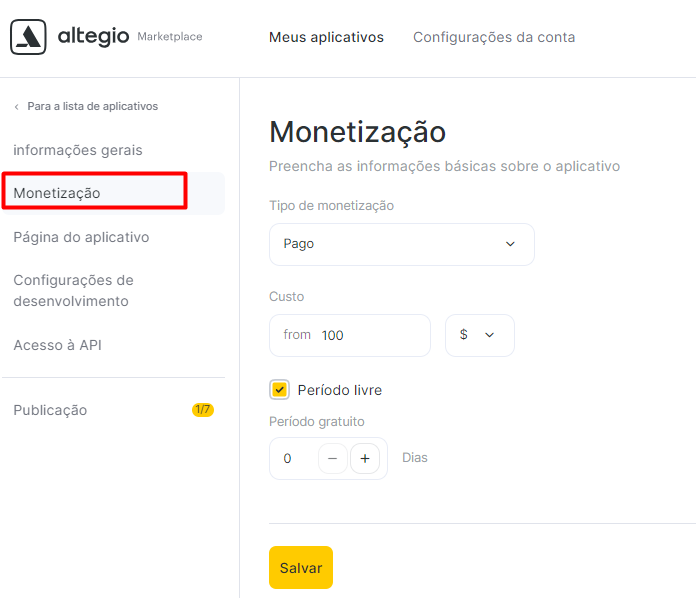The width and height of the screenshot is (696, 598).
Task: Open the Tipo de monetização dropdown
Action: click(x=402, y=244)
